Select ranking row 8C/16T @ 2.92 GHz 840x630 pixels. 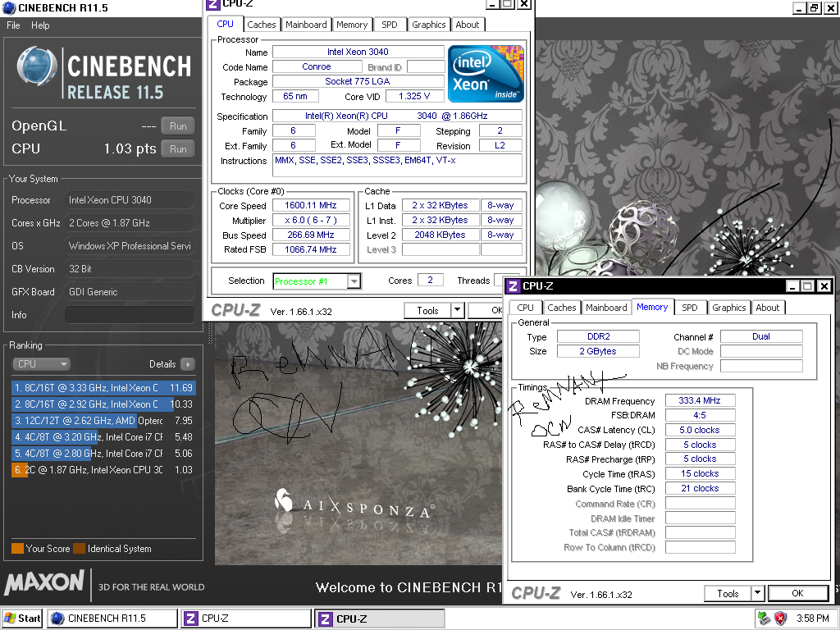tap(103, 404)
